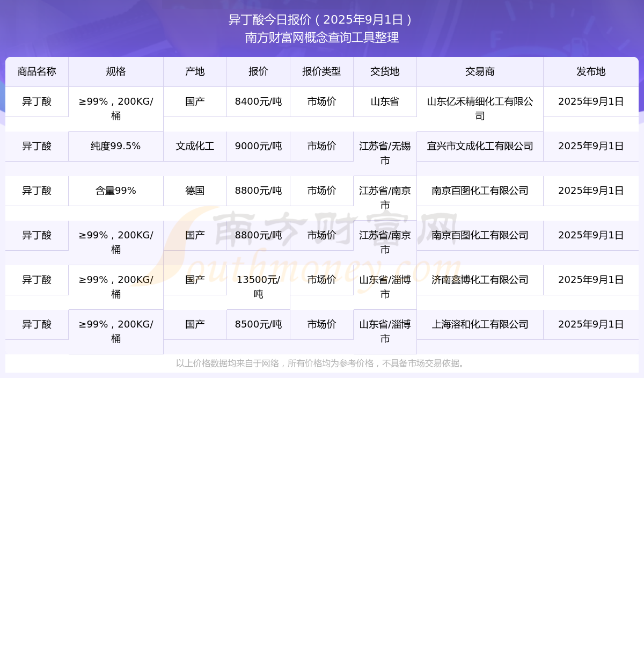
Task: Click 济南鑫博化工有限公司 trader cell
Action: (480, 280)
